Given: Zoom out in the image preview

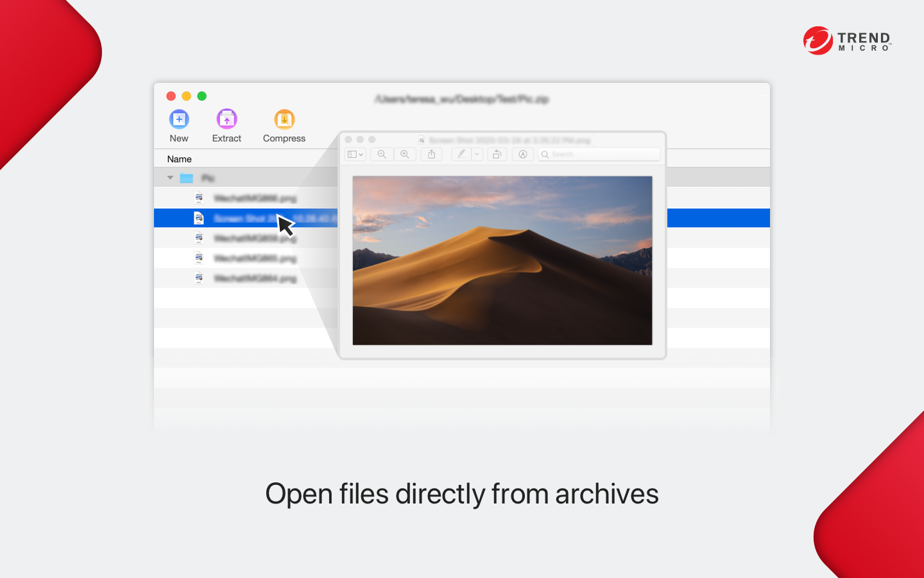Looking at the screenshot, I should [381, 154].
